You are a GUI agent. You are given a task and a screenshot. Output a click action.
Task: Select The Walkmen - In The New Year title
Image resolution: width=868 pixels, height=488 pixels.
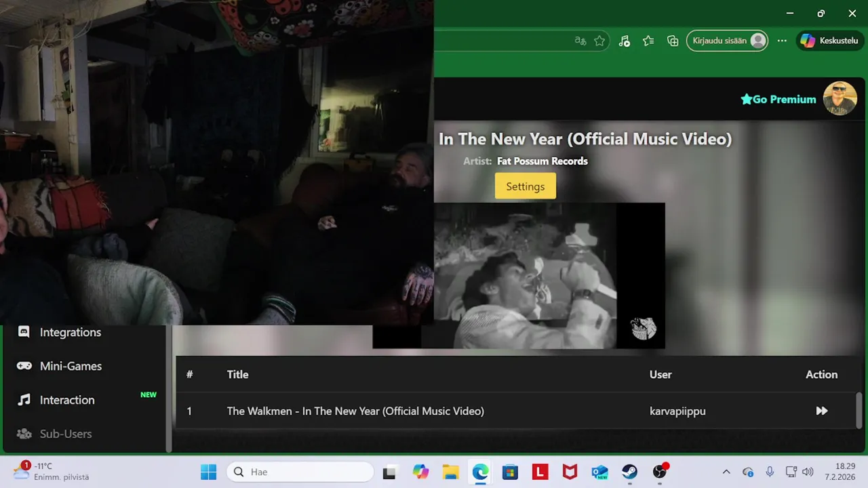[x=355, y=411]
